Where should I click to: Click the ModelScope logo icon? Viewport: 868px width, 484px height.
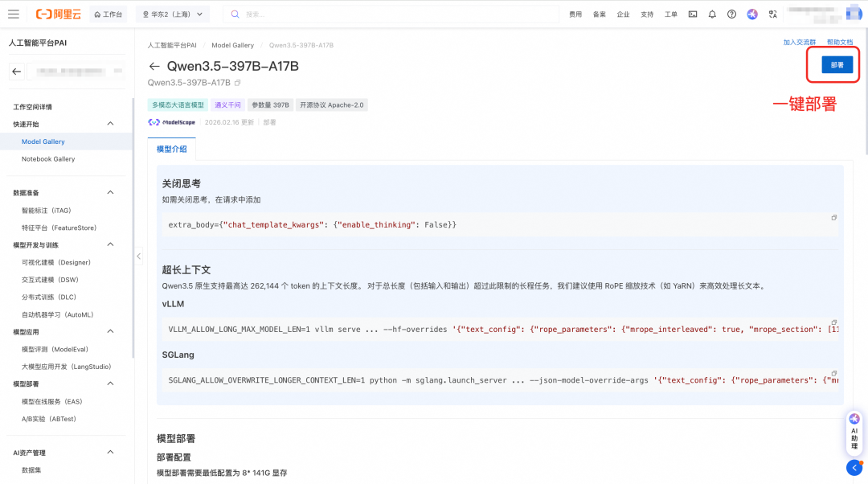[154, 122]
